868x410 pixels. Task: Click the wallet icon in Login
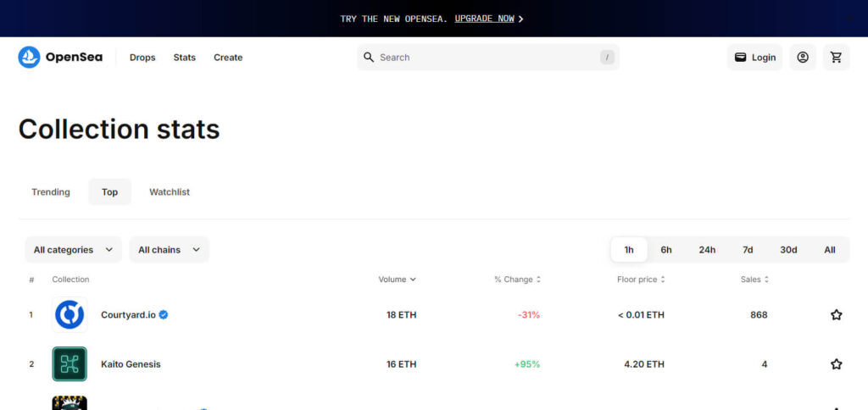point(740,57)
